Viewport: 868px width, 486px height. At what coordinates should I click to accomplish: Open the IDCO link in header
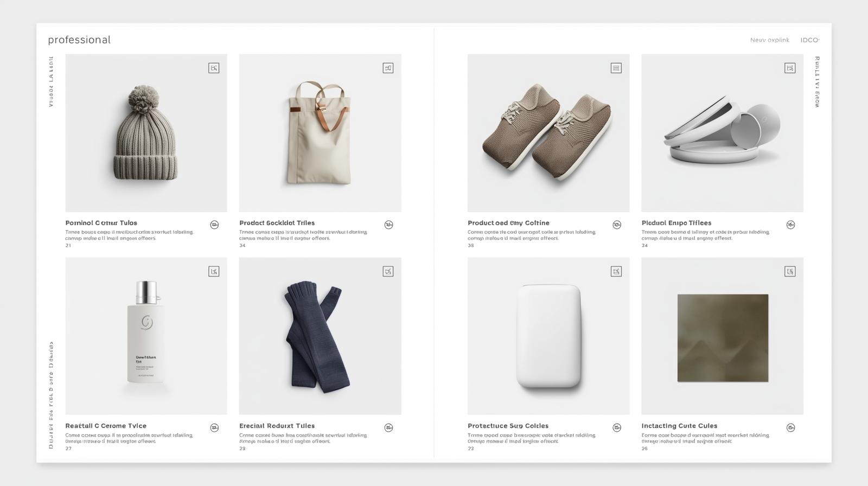click(x=810, y=40)
